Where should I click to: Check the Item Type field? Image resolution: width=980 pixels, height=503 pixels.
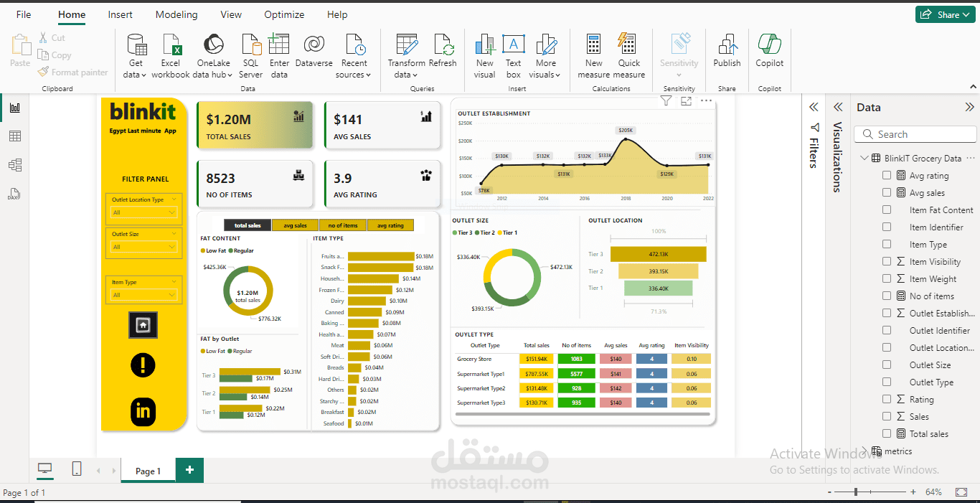click(x=887, y=245)
